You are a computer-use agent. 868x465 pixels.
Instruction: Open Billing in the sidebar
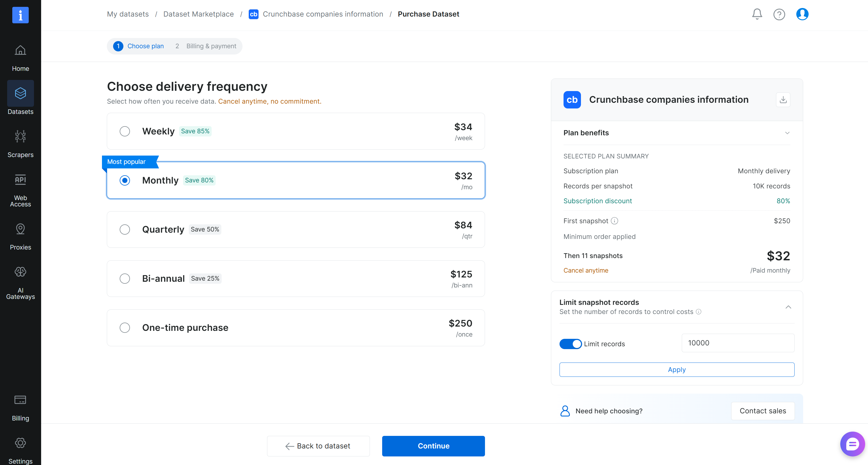20,408
